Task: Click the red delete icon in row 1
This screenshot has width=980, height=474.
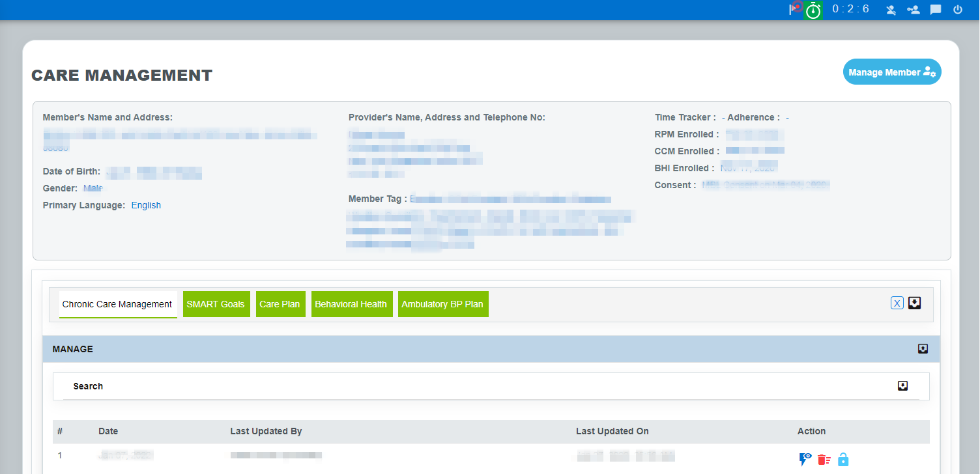Action: coord(824,460)
